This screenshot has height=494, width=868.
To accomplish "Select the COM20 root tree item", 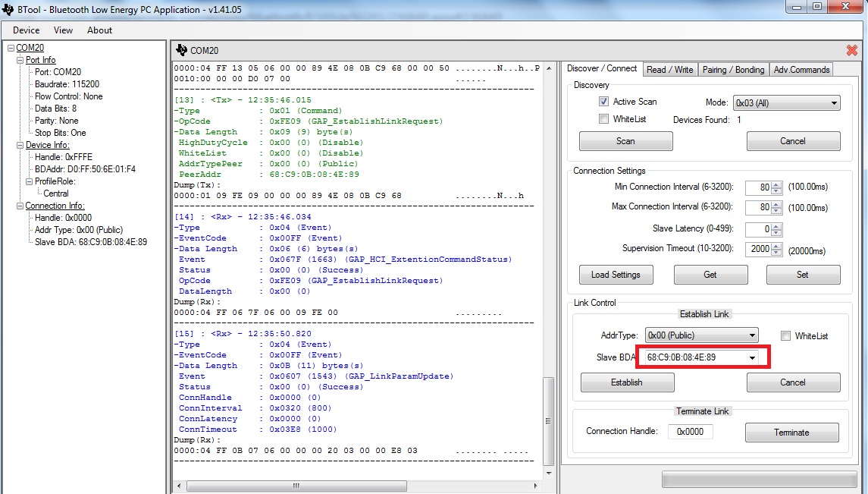I will tap(30, 48).
